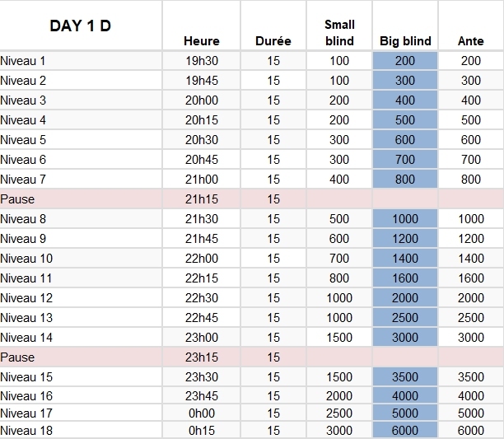Viewport: 504px width, 439px height.
Task: Click the 19h30 start time cell
Action: click(x=202, y=61)
